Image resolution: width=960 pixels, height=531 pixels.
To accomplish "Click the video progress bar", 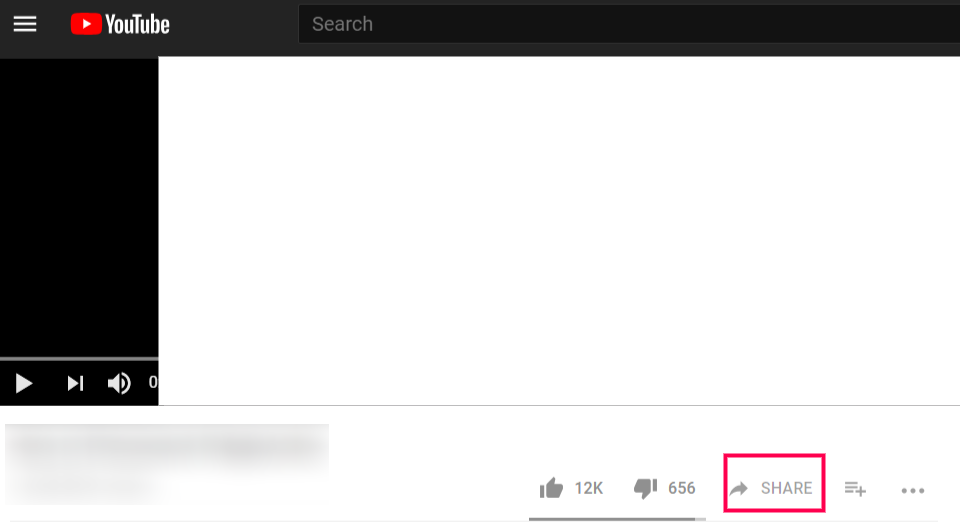I will (79, 359).
